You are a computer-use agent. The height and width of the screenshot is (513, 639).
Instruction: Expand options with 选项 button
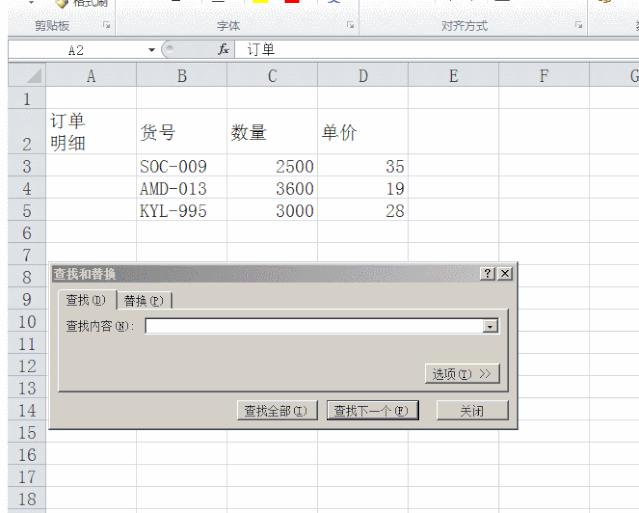click(x=462, y=374)
